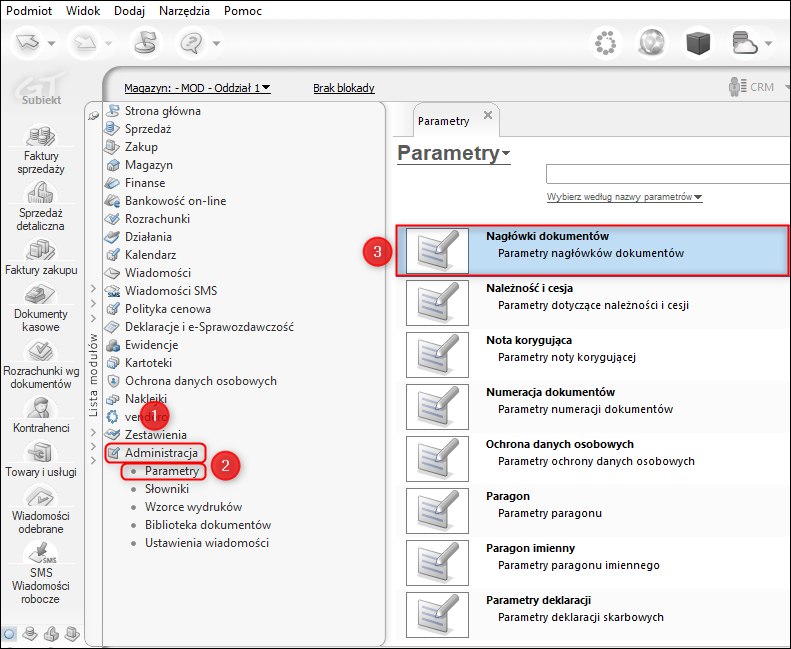Open the Sprzedaż detaliczna shortcut icon
The width and height of the screenshot is (791, 649).
40,193
